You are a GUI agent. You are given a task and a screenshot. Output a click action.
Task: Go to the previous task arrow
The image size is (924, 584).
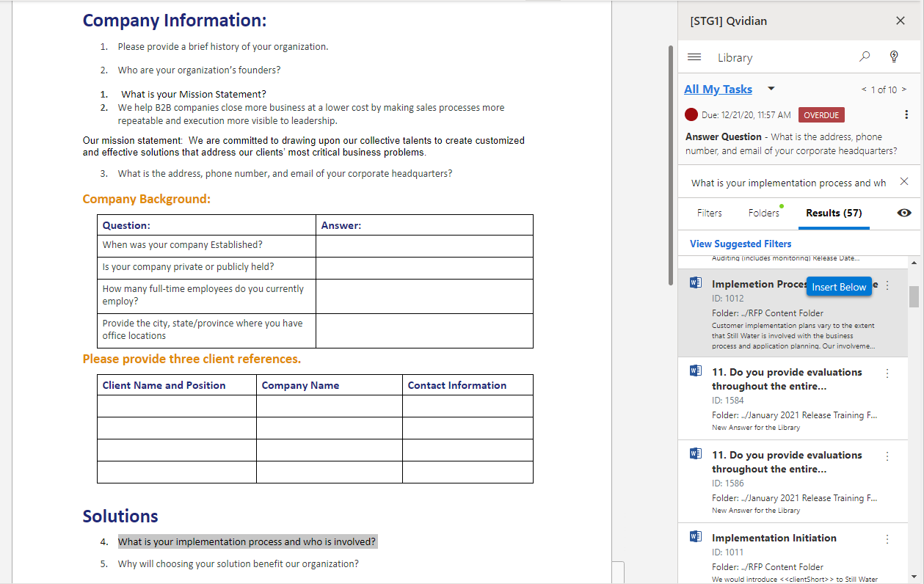[864, 90]
